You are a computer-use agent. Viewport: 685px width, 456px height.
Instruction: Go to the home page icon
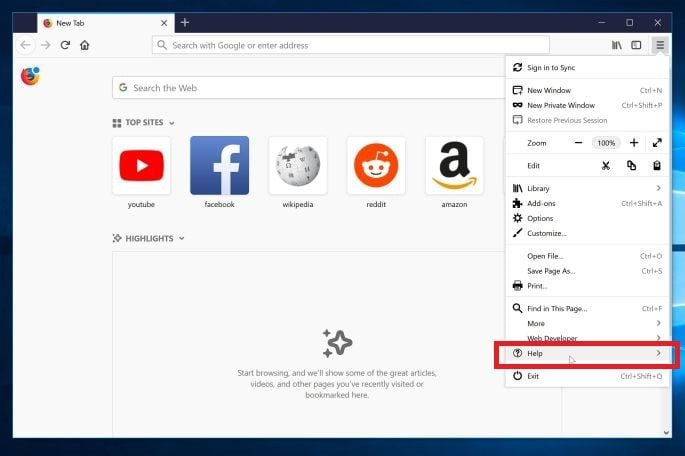(x=85, y=45)
